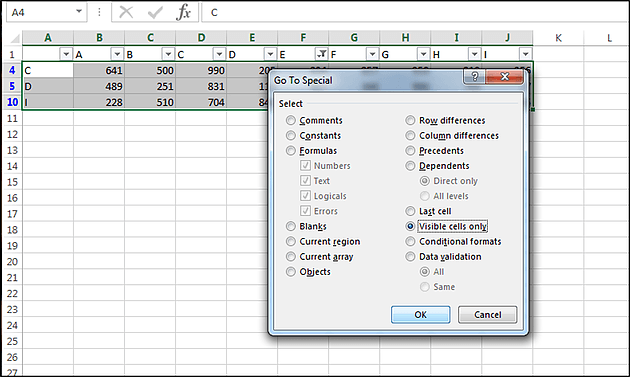Toggle the Numbers checkbox under Formulas
The height and width of the screenshot is (377, 630).
[x=305, y=165]
